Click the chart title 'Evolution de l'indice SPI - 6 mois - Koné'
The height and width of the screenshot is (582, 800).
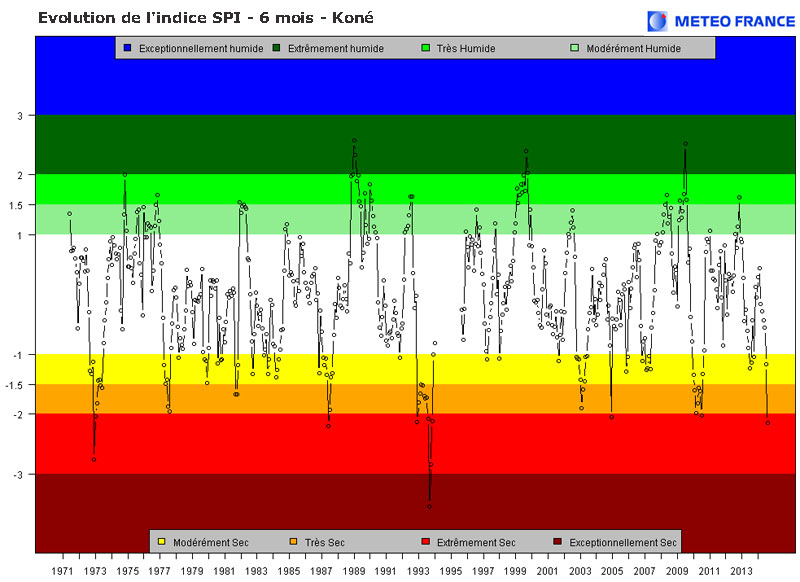point(206,18)
